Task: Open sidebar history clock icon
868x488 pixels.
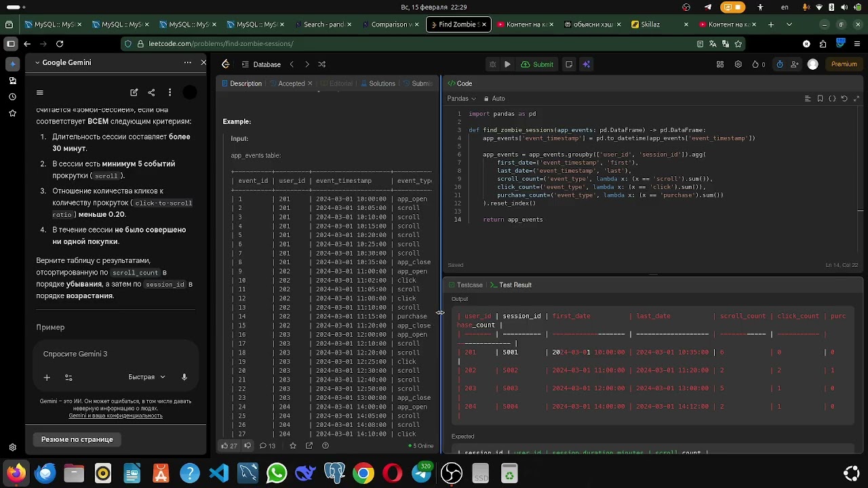Action: [12, 97]
